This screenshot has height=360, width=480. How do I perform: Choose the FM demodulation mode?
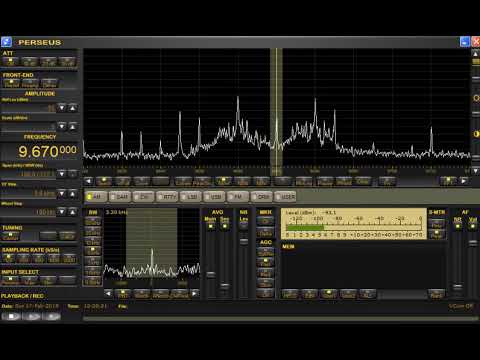(238, 197)
